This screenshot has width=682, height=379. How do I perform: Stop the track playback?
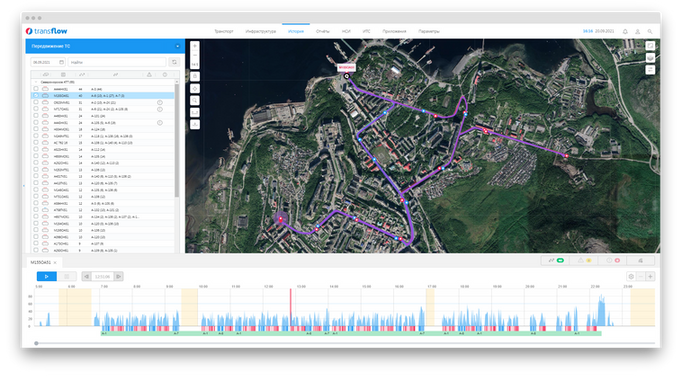[67, 276]
